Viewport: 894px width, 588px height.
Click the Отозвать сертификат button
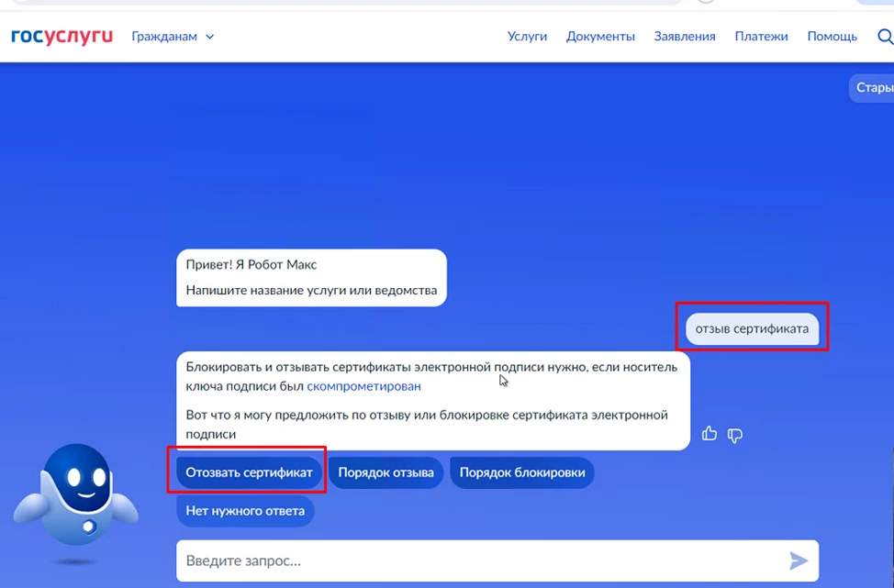(250, 473)
